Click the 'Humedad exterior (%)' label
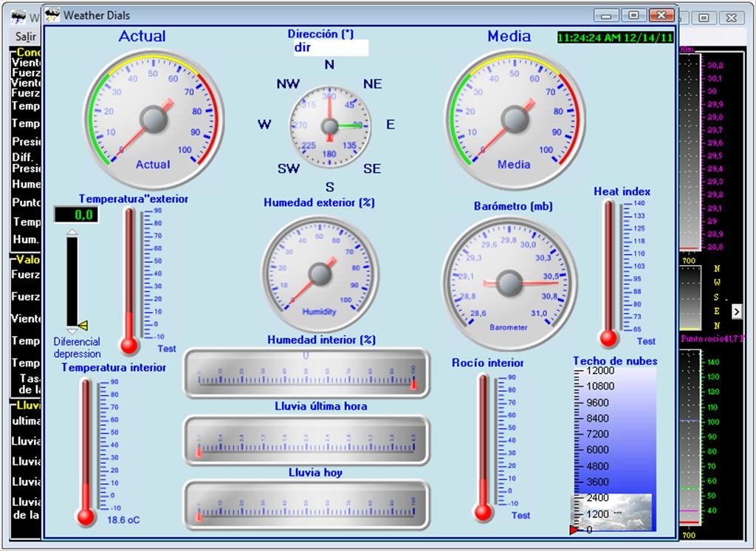Image resolution: width=756 pixels, height=551 pixels. [x=319, y=202]
